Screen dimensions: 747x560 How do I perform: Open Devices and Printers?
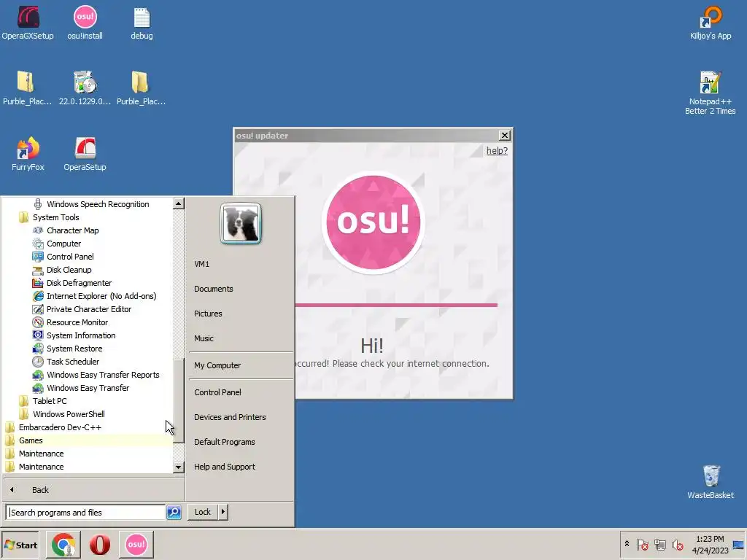point(230,417)
